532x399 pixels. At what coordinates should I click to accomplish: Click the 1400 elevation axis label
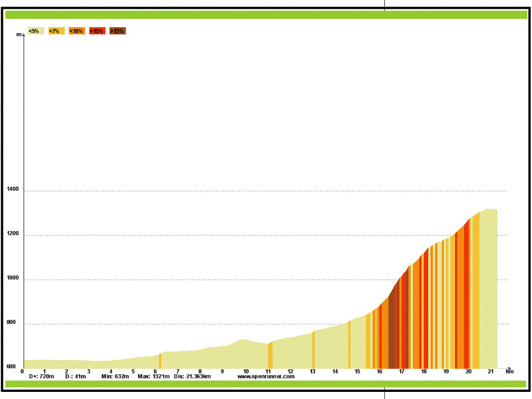(x=13, y=189)
